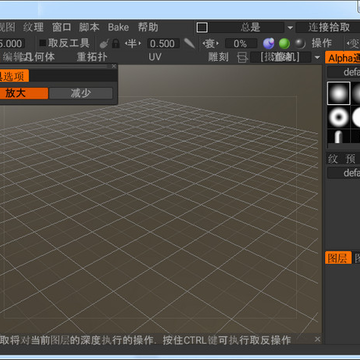Screen dimensions: 360x360
Task: Select the 放大 mode button
Action: click(x=24, y=93)
